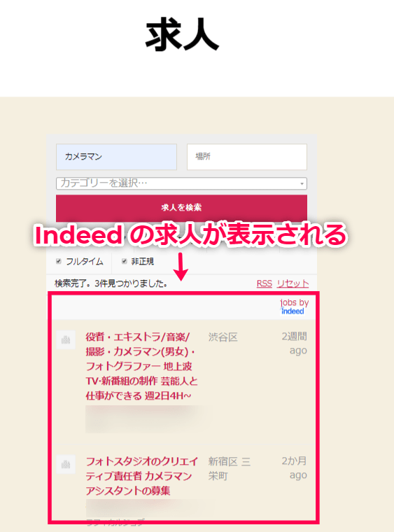Click the '2か月 ago' posting date
The width and height of the screenshot is (394, 532).
(x=295, y=468)
